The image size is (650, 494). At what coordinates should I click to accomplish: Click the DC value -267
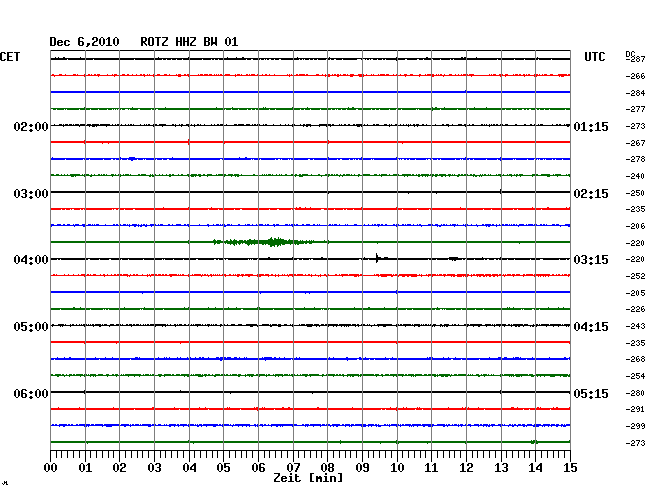tap(635, 143)
